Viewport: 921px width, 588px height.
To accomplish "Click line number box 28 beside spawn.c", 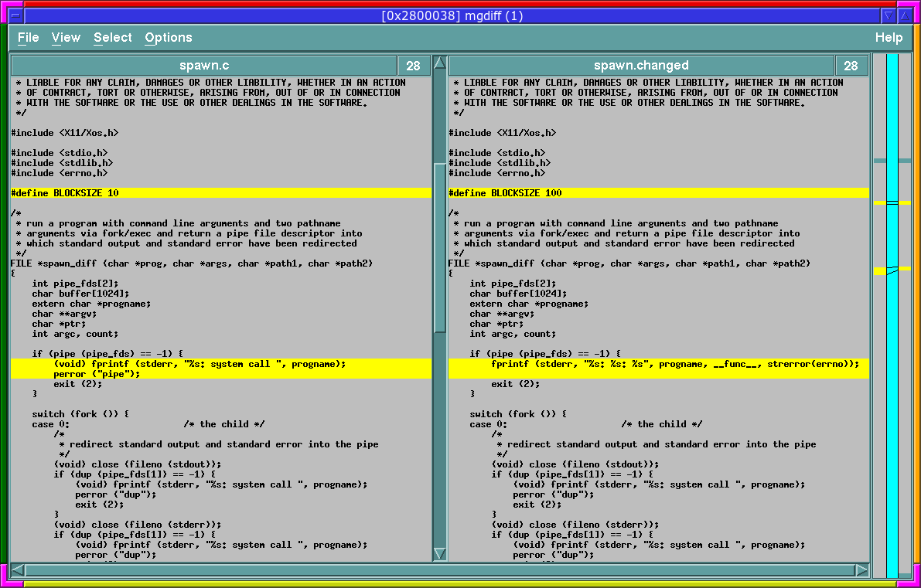I will [414, 65].
